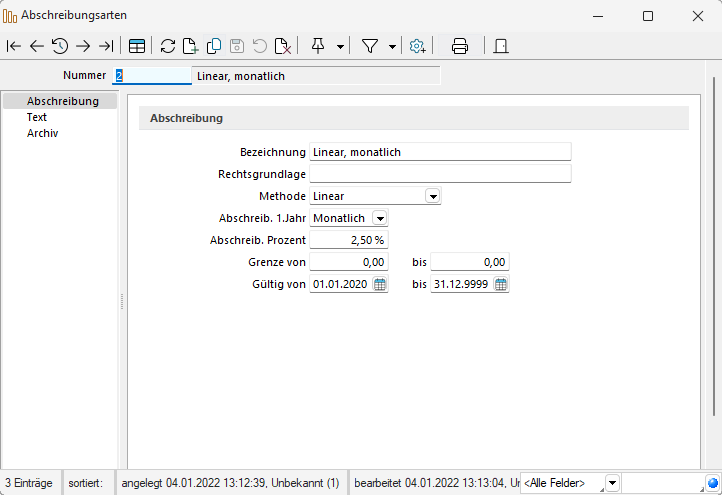722x495 pixels.
Task: Open the filter dropdown arrow
Action: (x=393, y=46)
